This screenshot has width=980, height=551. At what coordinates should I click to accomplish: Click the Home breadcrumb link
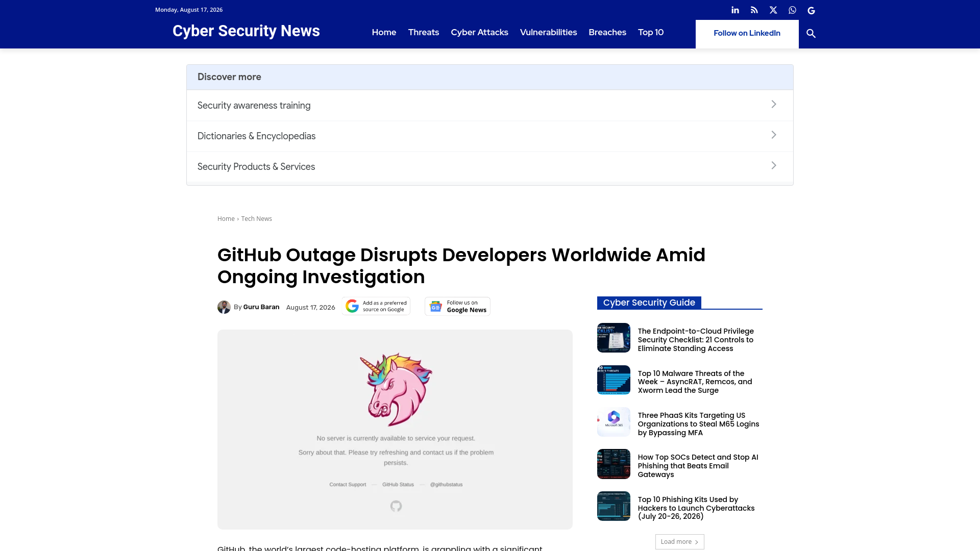coord(226,219)
